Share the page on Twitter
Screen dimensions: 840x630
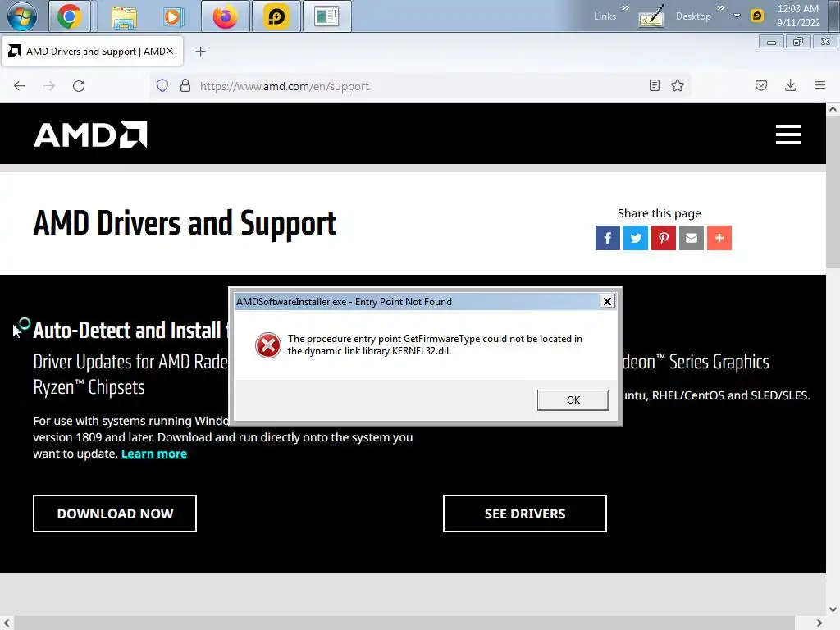point(636,238)
